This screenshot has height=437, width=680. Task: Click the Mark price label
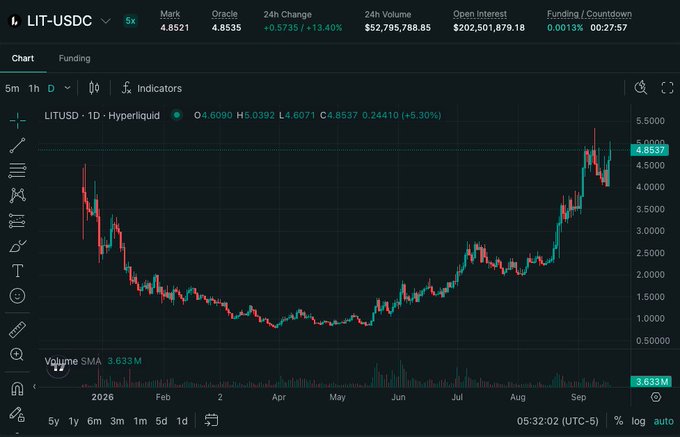[x=170, y=14]
